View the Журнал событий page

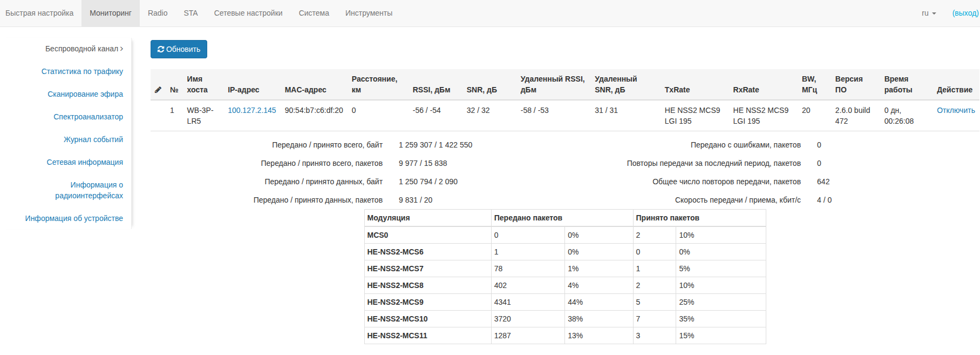(93, 139)
